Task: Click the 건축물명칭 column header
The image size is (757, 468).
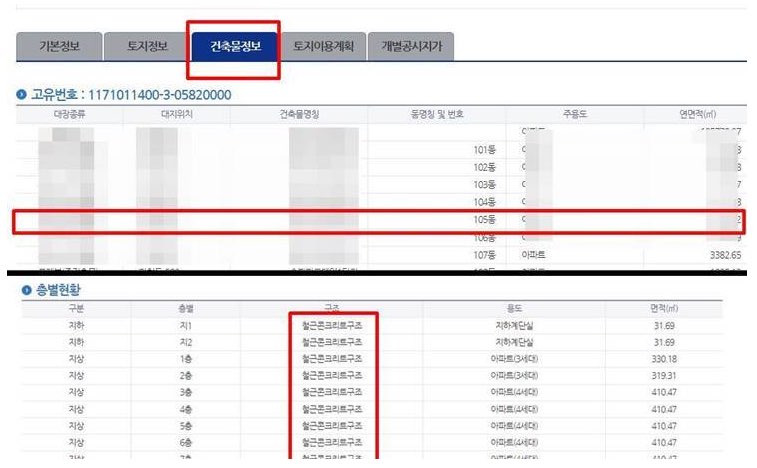Action: tap(299, 114)
